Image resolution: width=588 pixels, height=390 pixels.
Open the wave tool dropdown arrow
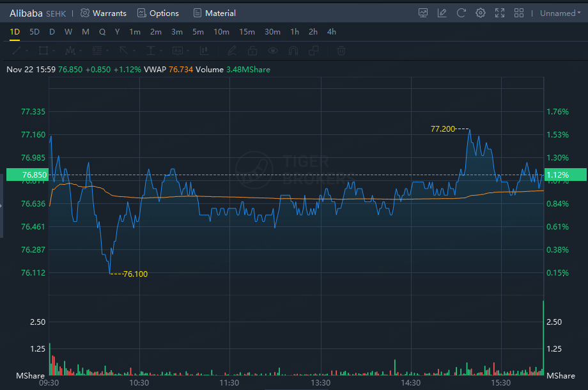pyautogui.click(x=81, y=51)
